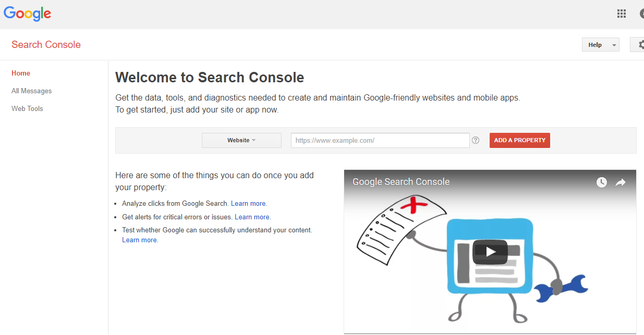This screenshot has width=644, height=335.
Task: Click the Search Console title link
Action: pyautogui.click(x=46, y=45)
